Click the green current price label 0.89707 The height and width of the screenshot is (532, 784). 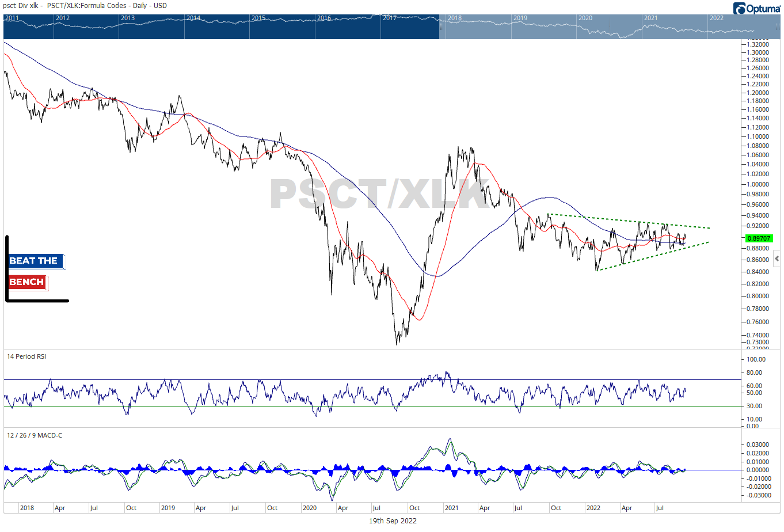[759, 238]
